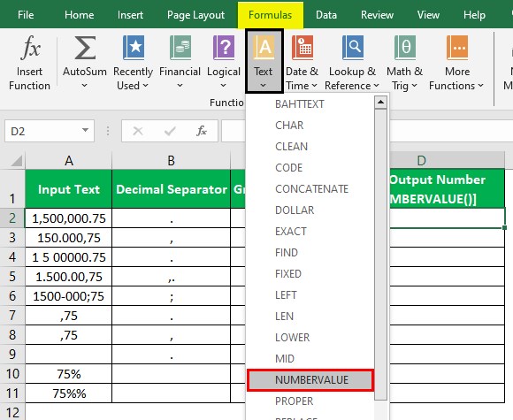
Task: Select column D header
Action: click(x=447, y=161)
